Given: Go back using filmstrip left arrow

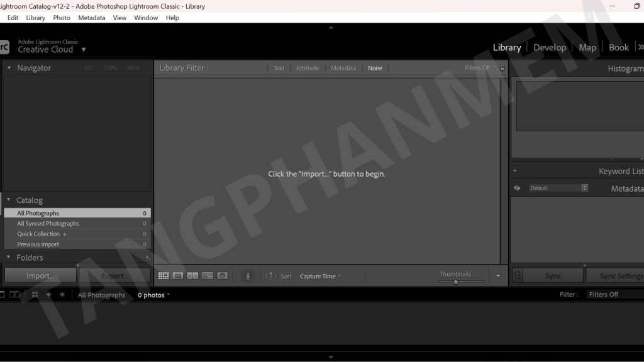Looking at the screenshot, I should (x=48, y=295).
